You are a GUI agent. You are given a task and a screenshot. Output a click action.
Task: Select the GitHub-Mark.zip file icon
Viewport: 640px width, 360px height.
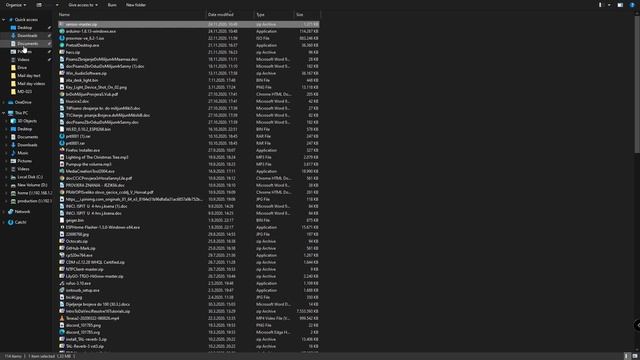pyautogui.click(x=62, y=248)
